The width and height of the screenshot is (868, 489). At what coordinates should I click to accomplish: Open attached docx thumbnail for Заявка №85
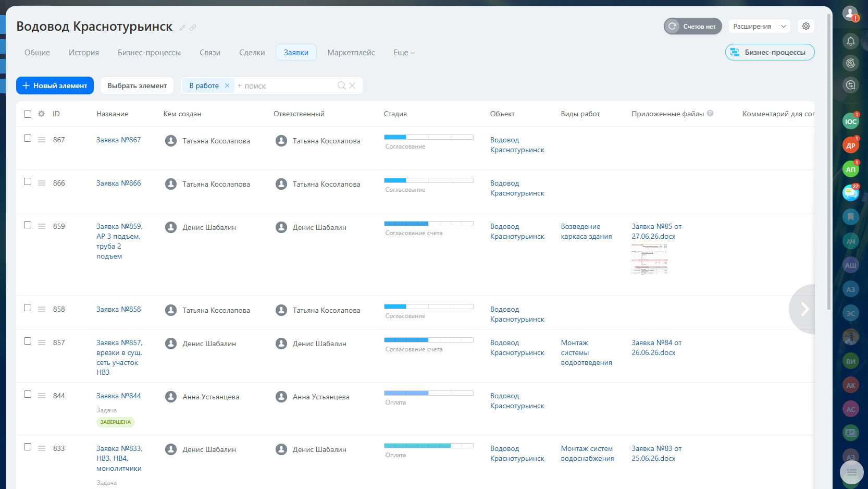point(650,259)
